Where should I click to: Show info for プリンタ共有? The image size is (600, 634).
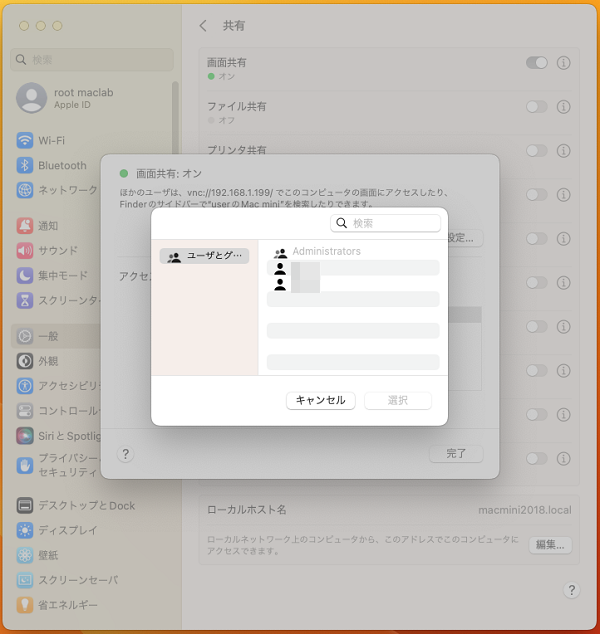564,151
